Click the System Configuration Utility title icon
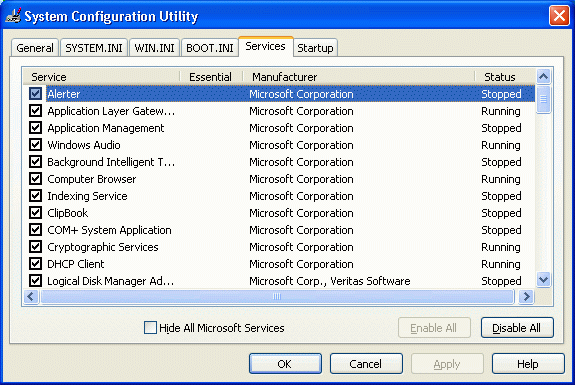The image size is (575, 385). [13, 16]
